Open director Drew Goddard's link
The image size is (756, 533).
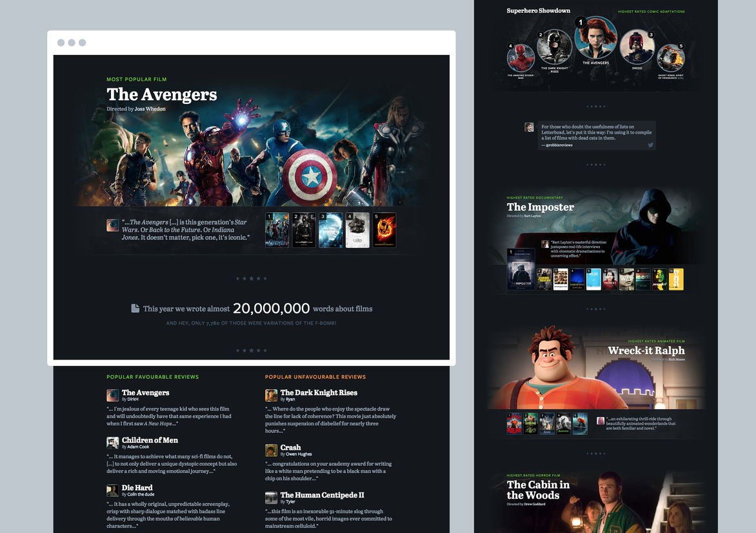[x=535, y=504]
